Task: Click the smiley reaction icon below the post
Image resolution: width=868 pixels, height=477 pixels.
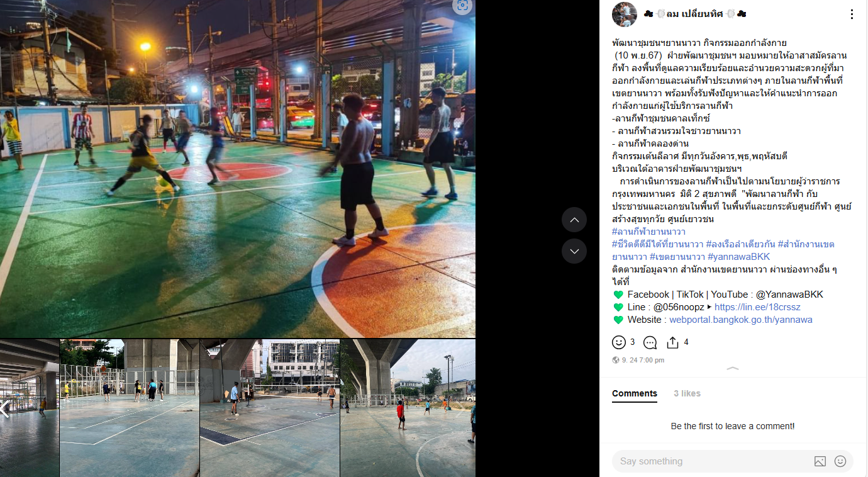Action: [x=619, y=342]
